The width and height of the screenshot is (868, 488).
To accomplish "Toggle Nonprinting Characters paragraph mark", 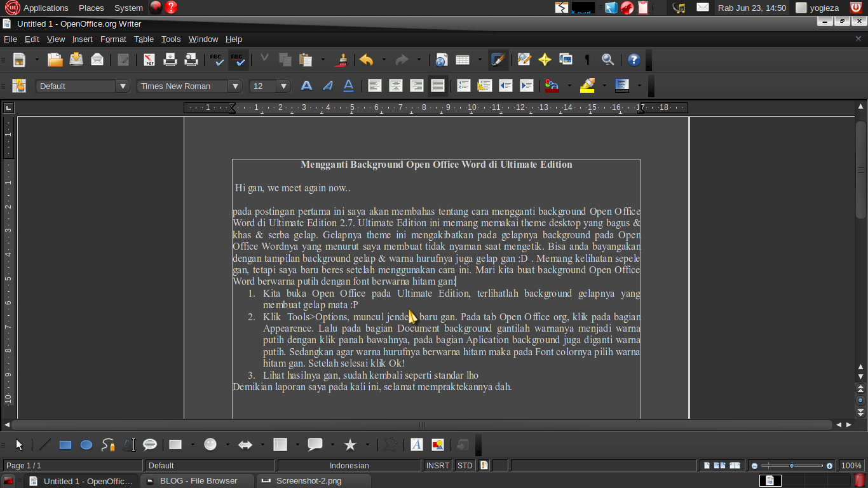I will 587,60.
